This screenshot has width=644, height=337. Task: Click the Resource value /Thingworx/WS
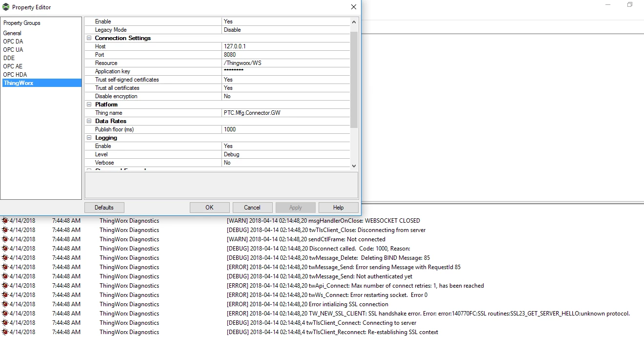point(286,63)
